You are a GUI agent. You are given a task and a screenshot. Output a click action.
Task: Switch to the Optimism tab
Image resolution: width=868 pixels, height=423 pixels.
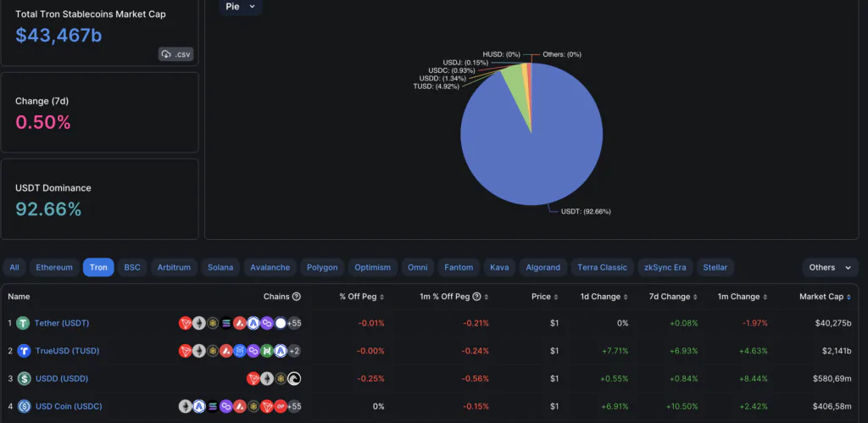pyautogui.click(x=373, y=267)
